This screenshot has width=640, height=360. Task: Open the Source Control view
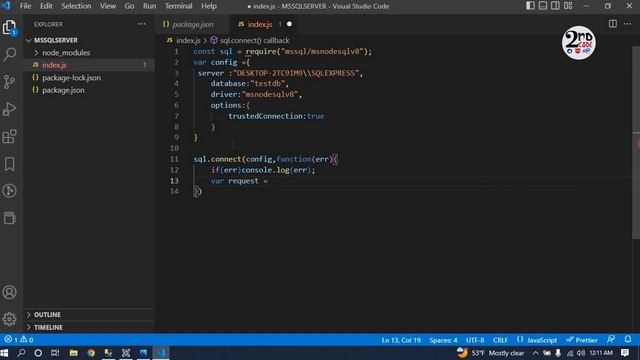coord(9,82)
